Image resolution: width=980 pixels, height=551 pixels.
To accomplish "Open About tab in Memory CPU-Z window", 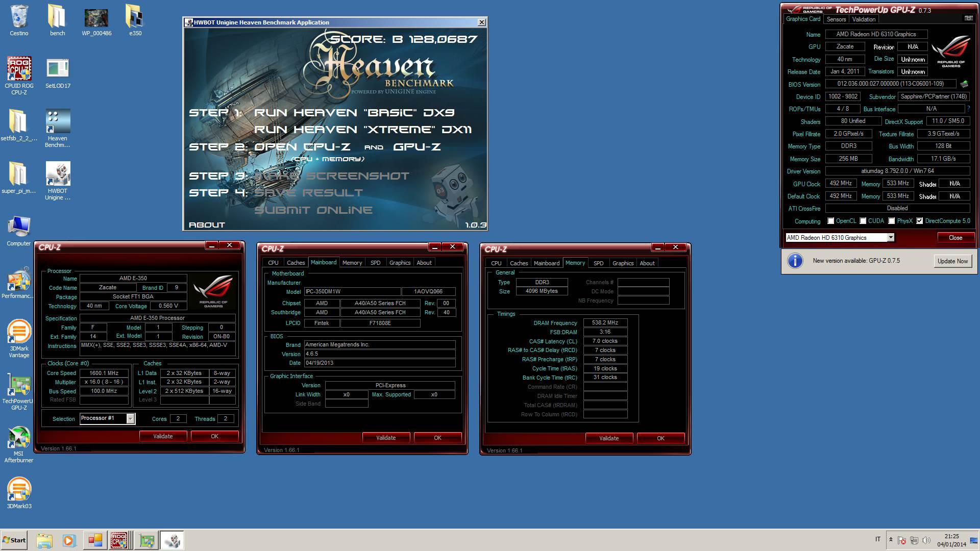I will click(x=647, y=263).
